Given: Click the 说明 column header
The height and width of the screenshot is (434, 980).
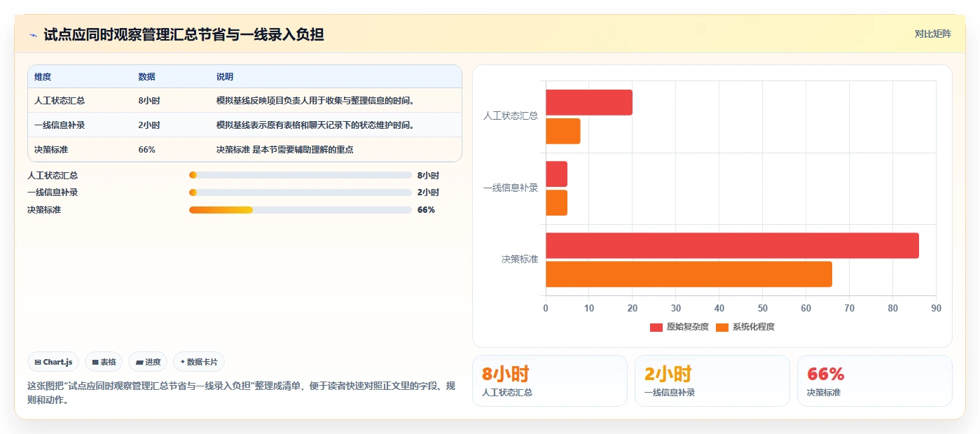Looking at the screenshot, I should (225, 76).
